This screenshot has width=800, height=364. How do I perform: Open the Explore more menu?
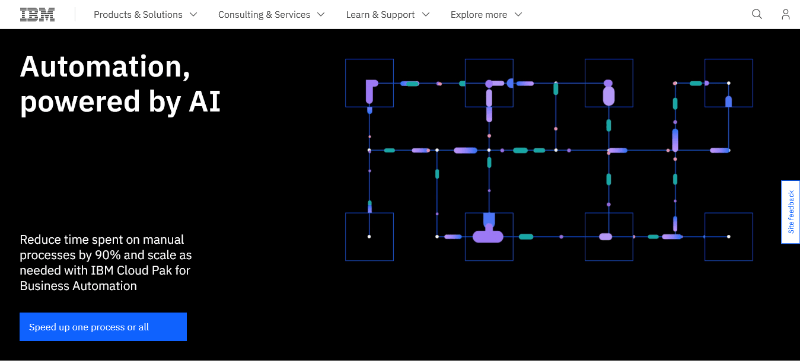[x=486, y=15]
